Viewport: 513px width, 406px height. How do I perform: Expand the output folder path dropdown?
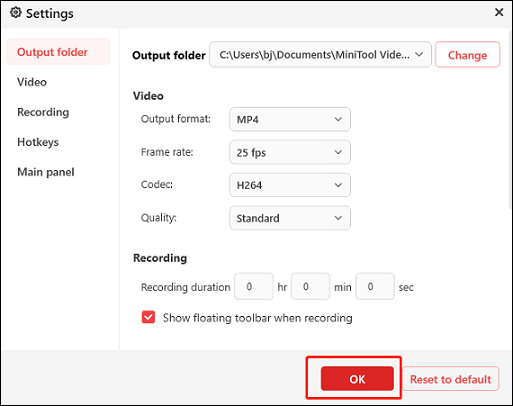tap(320, 55)
